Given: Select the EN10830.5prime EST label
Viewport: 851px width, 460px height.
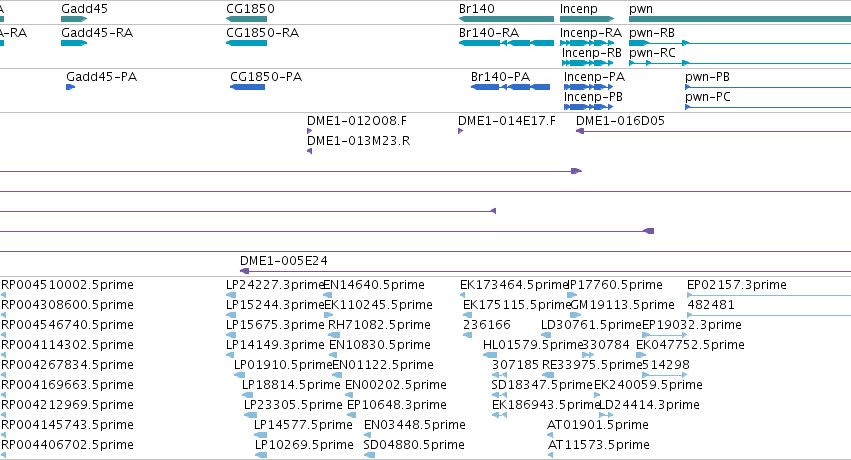Looking at the screenshot, I should [380, 345].
